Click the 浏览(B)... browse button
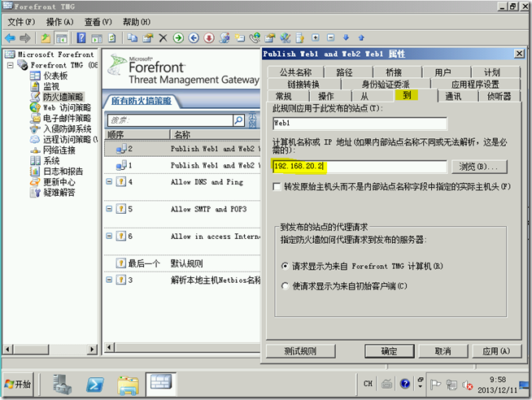532x400 pixels. pos(479,167)
